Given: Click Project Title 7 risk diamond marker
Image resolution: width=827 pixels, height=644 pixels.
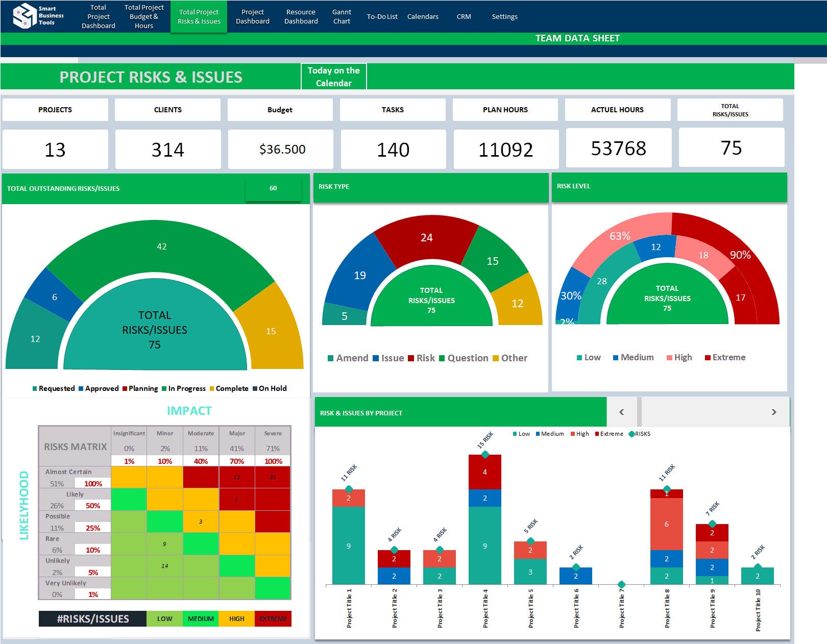Looking at the screenshot, I should coord(621,584).
